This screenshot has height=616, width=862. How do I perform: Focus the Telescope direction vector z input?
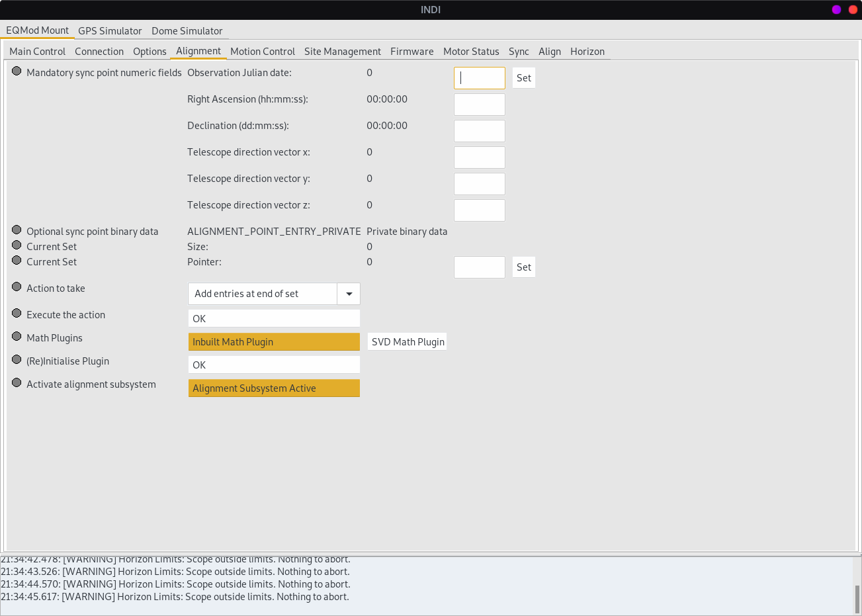tap(480, 210)
